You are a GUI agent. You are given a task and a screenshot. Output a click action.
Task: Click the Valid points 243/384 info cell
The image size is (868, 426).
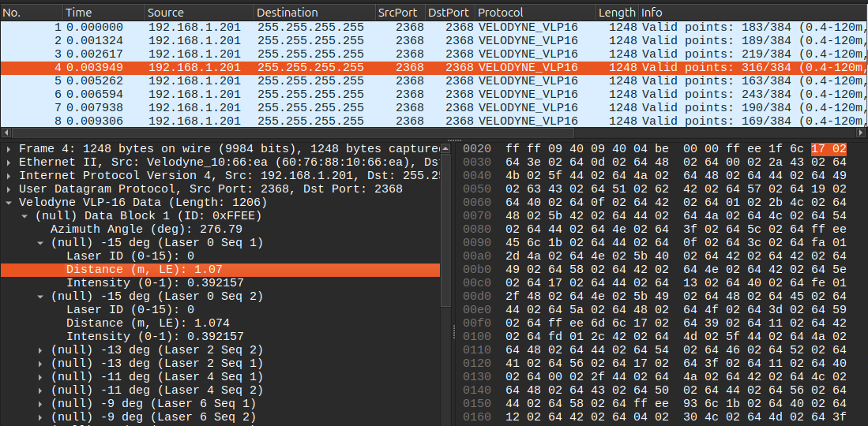[753, 94]
